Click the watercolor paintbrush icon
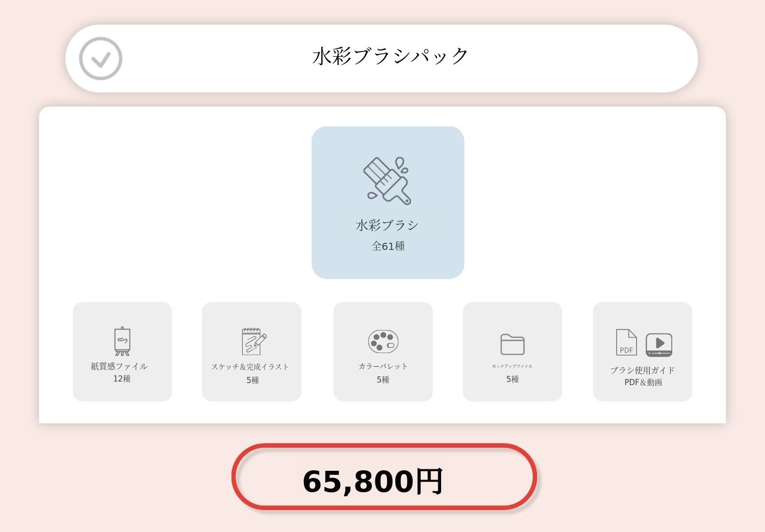Screen dimensions: 765x532 click(388, 181)
